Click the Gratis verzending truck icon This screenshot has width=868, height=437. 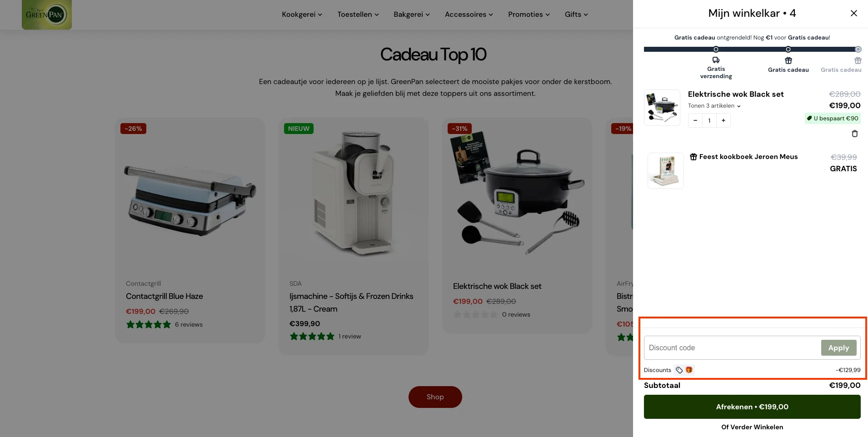(x=716, y=60)
